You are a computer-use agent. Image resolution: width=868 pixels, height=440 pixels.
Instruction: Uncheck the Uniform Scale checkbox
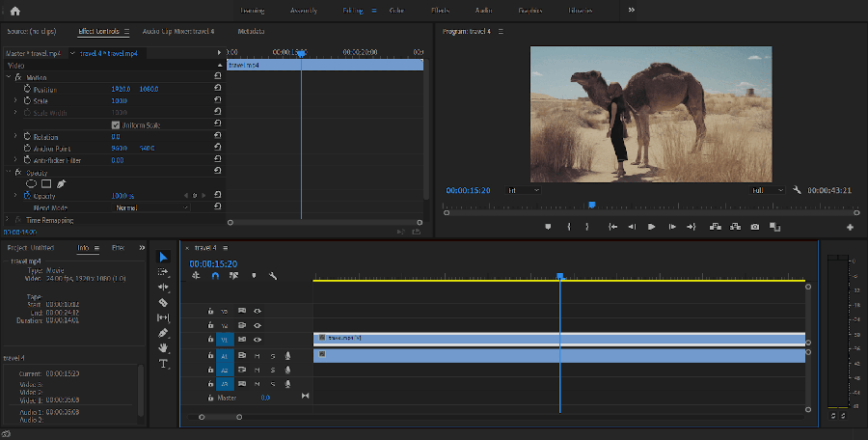coord(116,125)
